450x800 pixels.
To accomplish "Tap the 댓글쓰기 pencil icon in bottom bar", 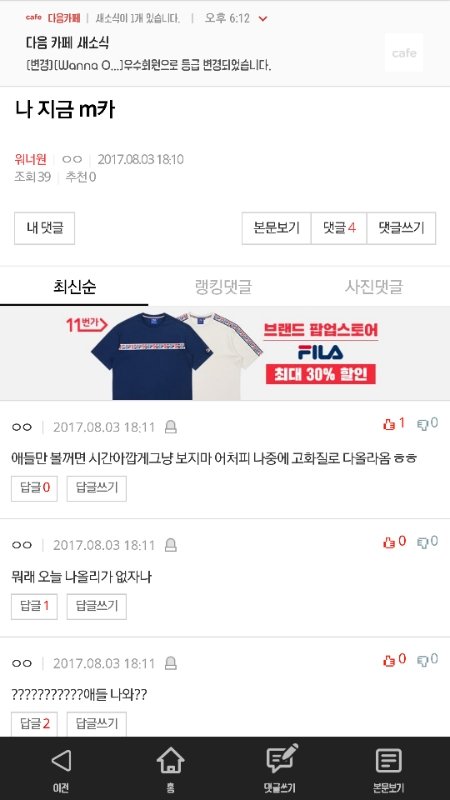I will [282, 759].
